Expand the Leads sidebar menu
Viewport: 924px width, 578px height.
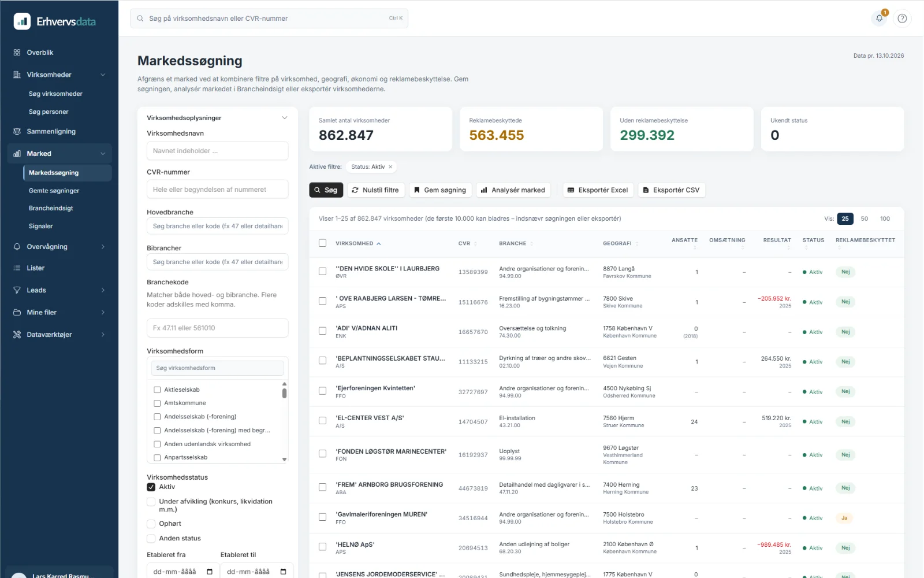coord(103,290)
